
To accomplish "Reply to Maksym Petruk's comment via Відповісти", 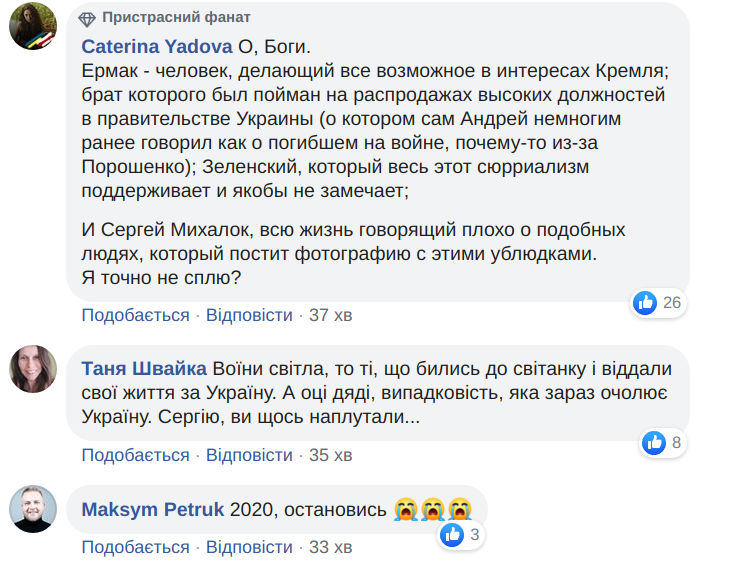I will point(249,547).
